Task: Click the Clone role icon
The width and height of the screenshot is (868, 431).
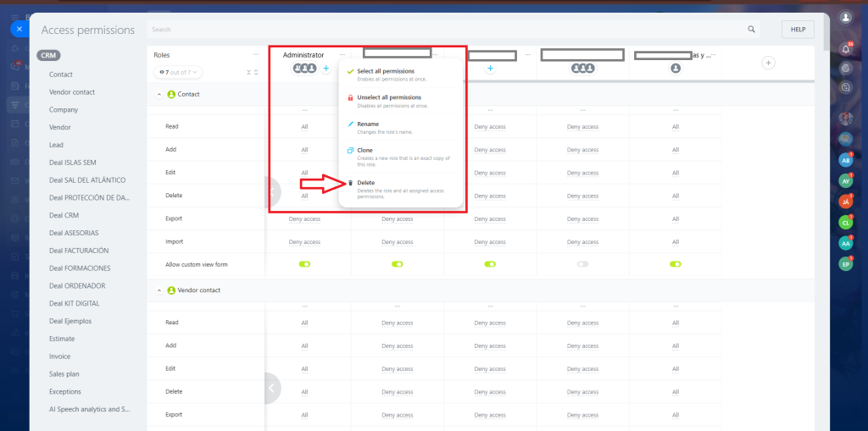Action: coord(351,151)
